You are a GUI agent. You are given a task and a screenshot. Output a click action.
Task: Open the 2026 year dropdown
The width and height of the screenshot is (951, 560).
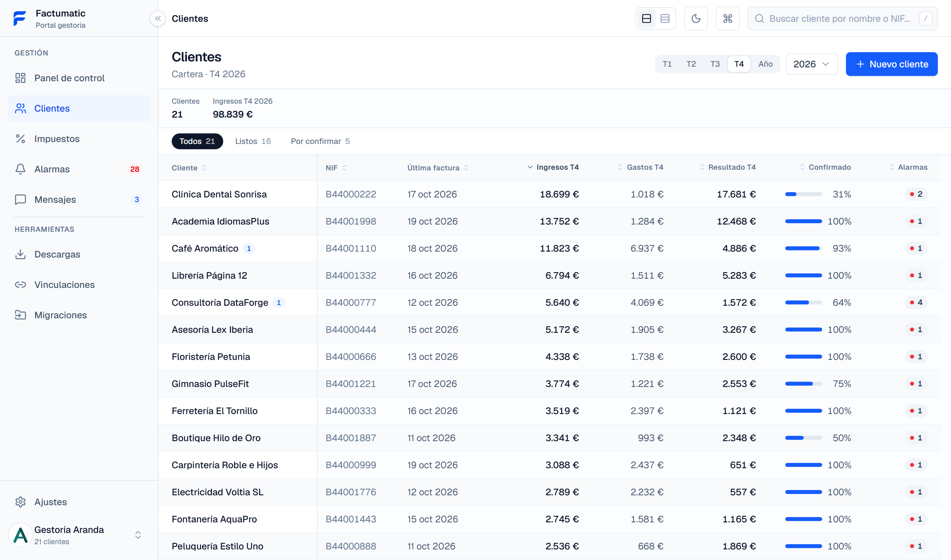point(812,64)
